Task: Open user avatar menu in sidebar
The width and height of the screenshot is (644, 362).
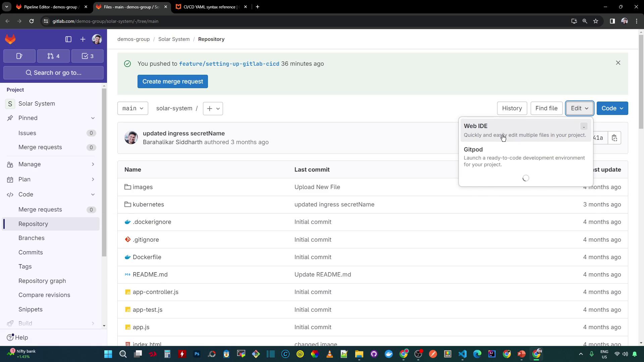Action: pyautogui.click(x=97, y=39)
